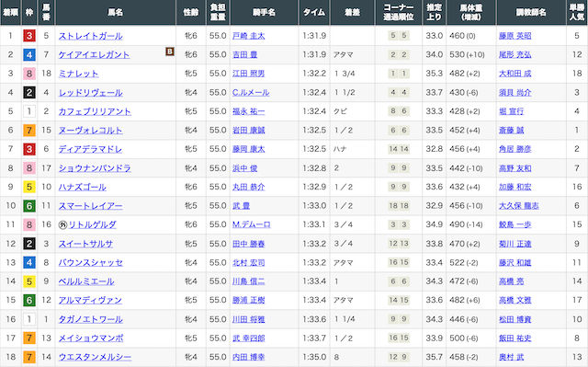Click trainer 松田 博資 link
The image size is (588, 367).
click(514, 319)
